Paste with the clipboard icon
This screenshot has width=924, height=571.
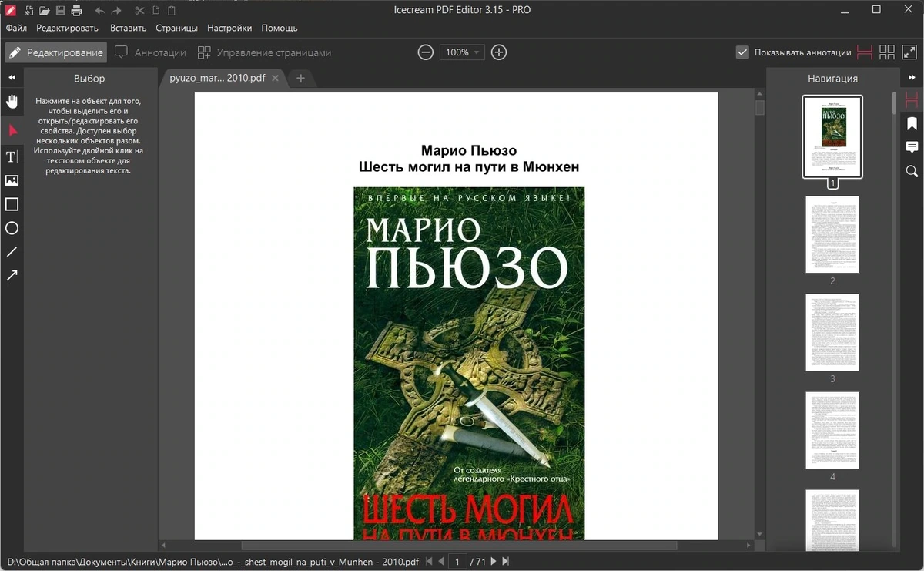[171, 10]
